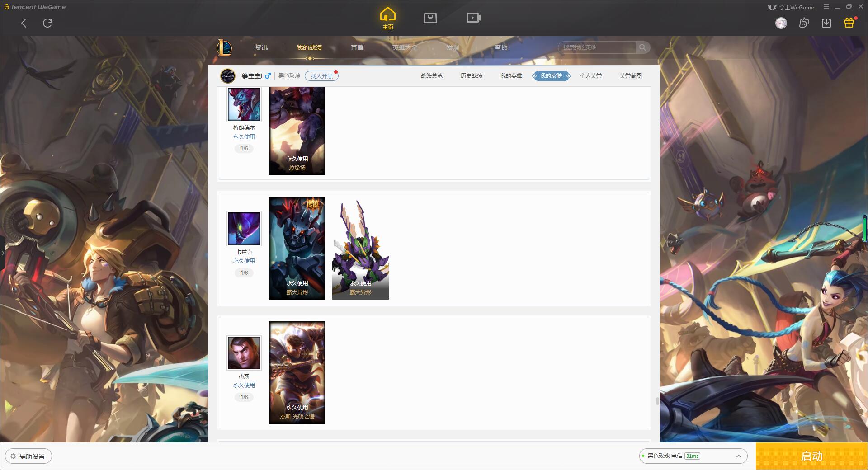Click the gear icon in 辅助设置
This screenshot has height=470, width=868.
pyautogui.click(x=13, y=456)
